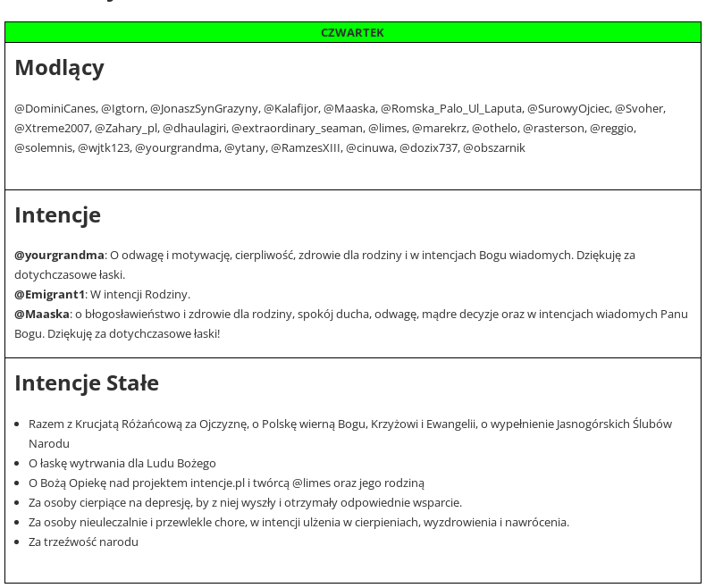Open the @Romska_Palo_Ul_Laputa mention
Image resolution: width=706 pixels, height=588 pixels.
(x=451, y=109)
